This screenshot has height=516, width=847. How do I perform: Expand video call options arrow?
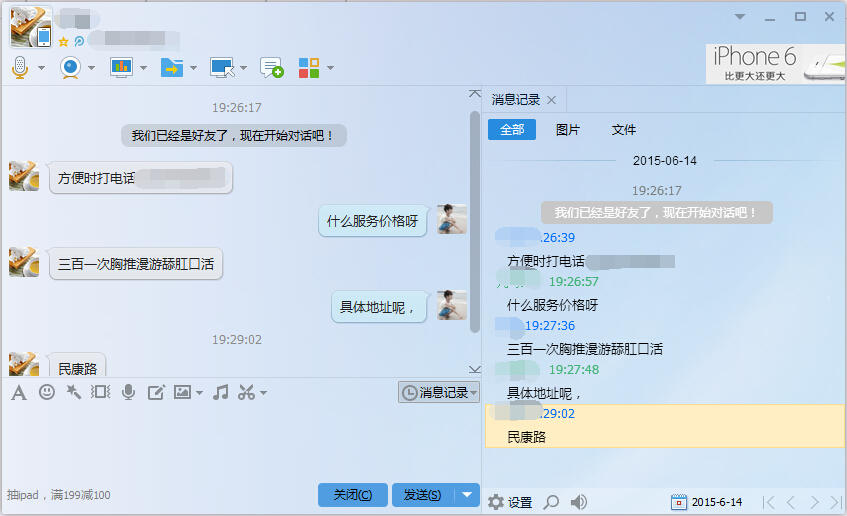pos(91,68)
